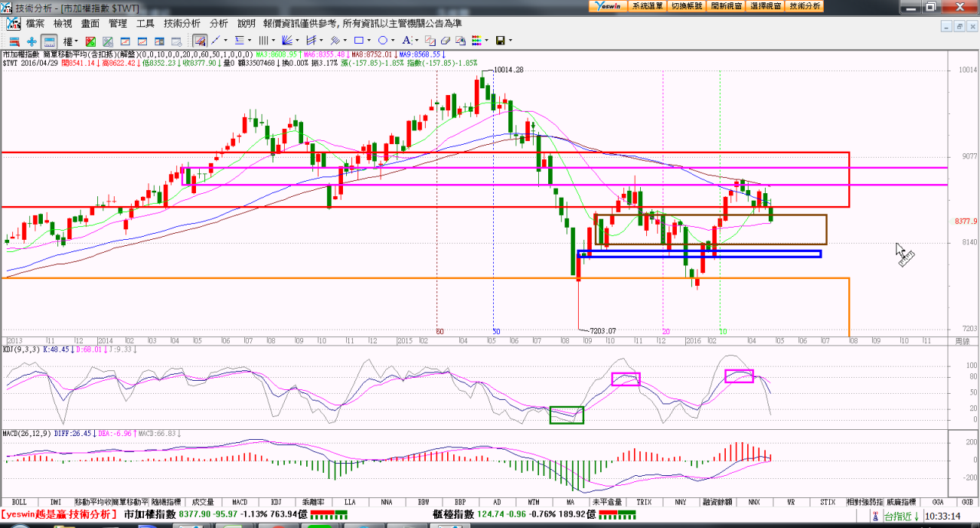Pick the ellipse drawing tool
This screenshot has width=980, height=528.
382,41
